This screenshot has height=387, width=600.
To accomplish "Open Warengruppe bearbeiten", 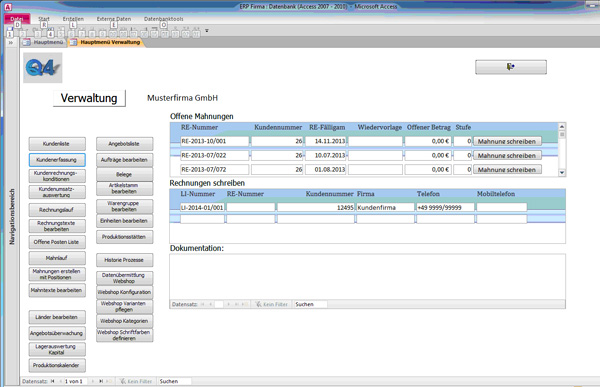I will point(124,206).
